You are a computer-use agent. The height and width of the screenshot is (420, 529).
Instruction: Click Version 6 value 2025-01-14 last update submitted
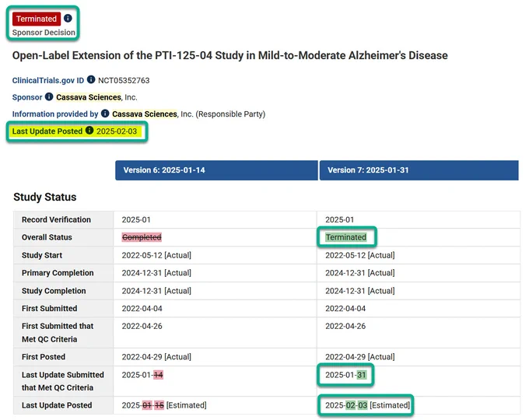(x=142, y=375)
